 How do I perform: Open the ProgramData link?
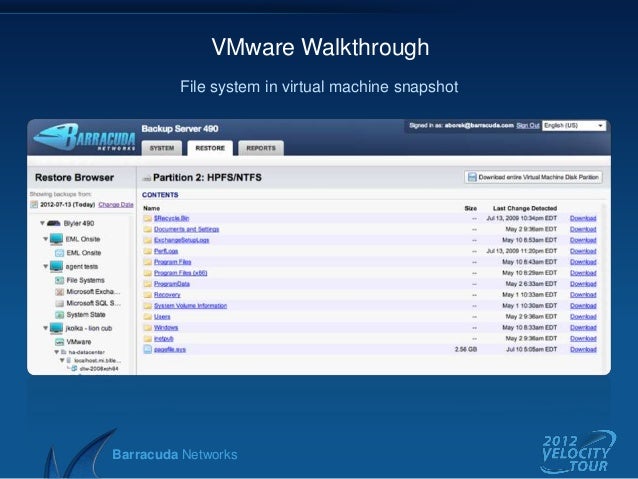(x=172, y=284)
